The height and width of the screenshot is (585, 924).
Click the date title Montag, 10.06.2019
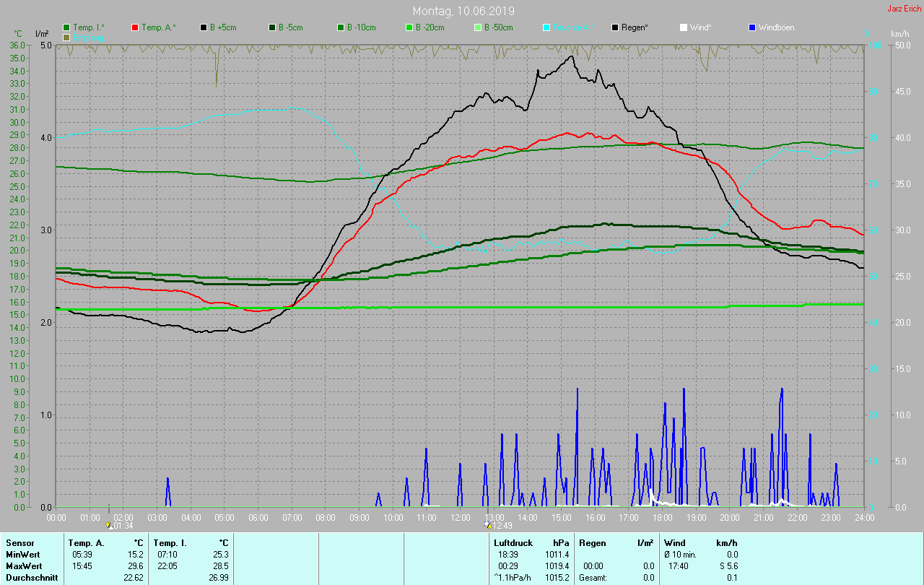[x=463, y=11]
